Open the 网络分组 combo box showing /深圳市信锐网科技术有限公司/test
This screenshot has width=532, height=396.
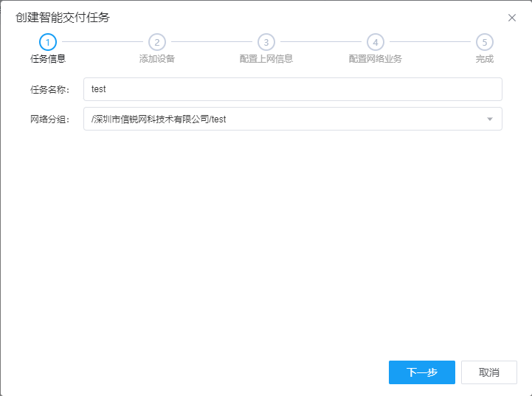point(288,119)
